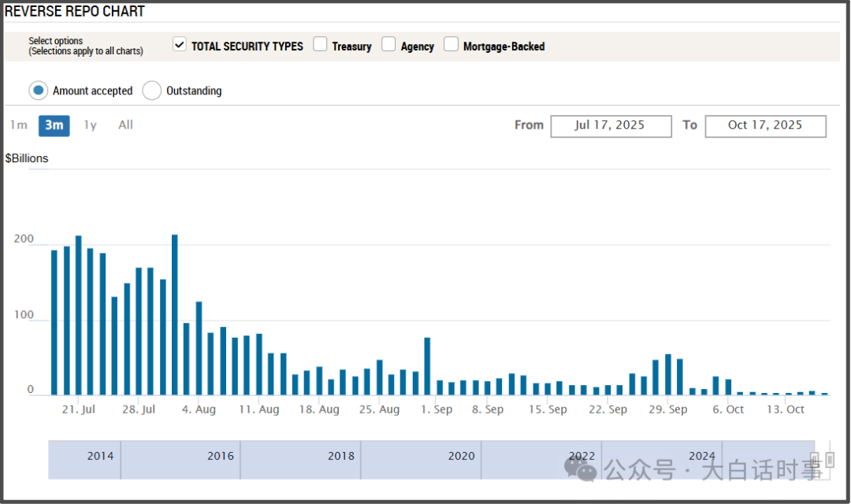The height and width of the screenshot is (504, 851).
Task: Click the tall bar at 1. Sep
Action: pos(427,366)
